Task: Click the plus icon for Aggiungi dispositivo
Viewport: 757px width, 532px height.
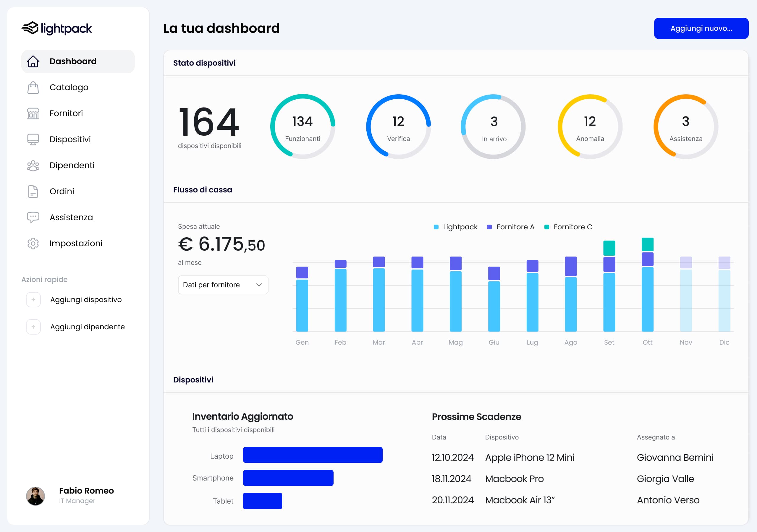Action: (33, 300)
